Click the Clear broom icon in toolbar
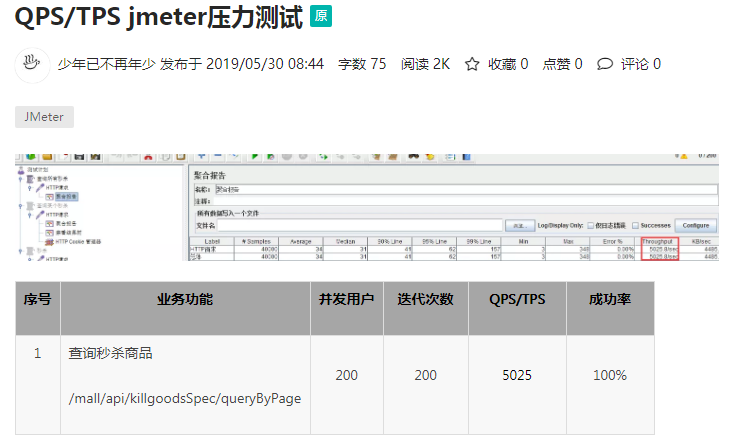 point(376,156)
